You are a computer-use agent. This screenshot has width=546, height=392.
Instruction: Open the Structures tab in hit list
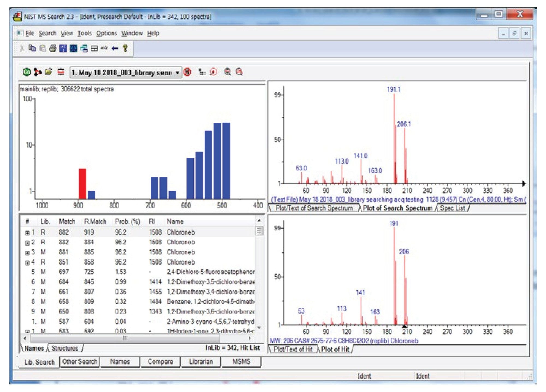click(65, 348)
